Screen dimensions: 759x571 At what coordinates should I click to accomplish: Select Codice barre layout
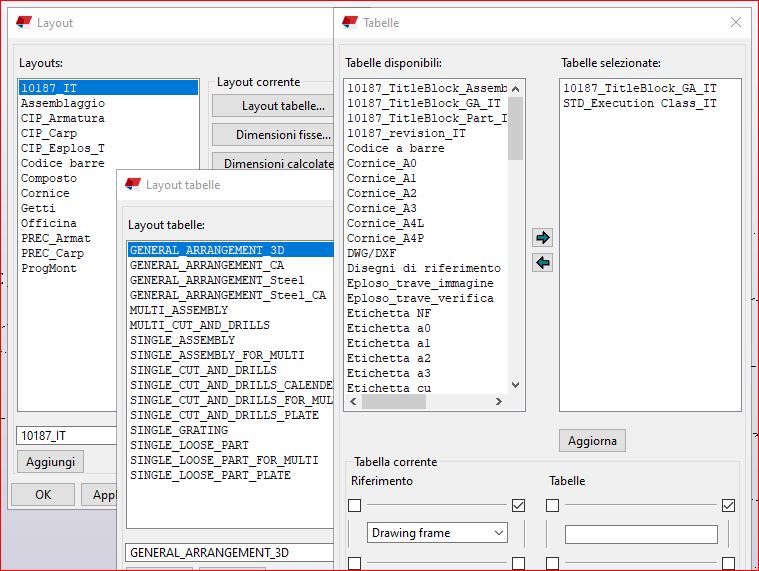tap(62, 163)
